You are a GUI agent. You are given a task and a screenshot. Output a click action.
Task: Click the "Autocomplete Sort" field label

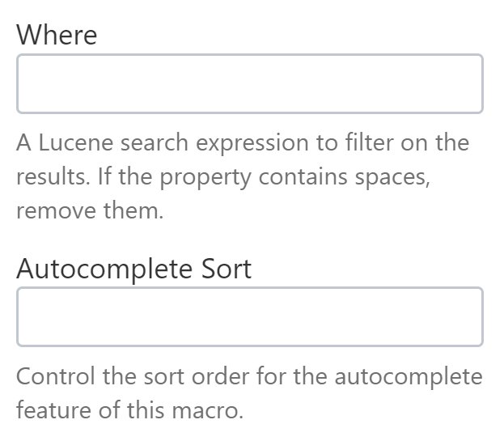point(133,268)
